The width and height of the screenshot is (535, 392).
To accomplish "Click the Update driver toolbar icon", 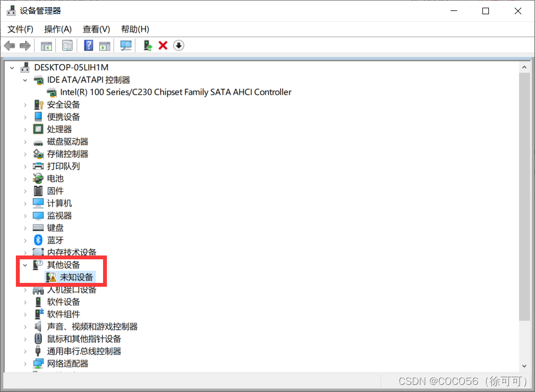I will pos(148,46).
